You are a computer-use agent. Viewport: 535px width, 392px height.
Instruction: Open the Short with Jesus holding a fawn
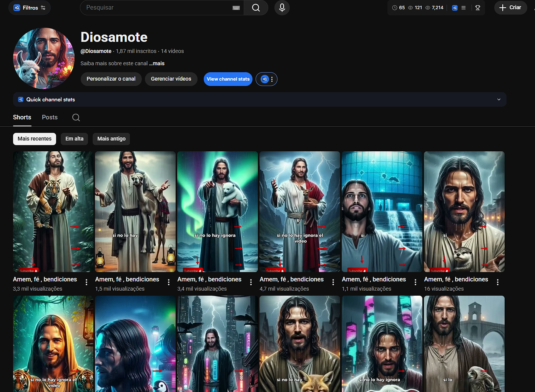tap(300, 212)
